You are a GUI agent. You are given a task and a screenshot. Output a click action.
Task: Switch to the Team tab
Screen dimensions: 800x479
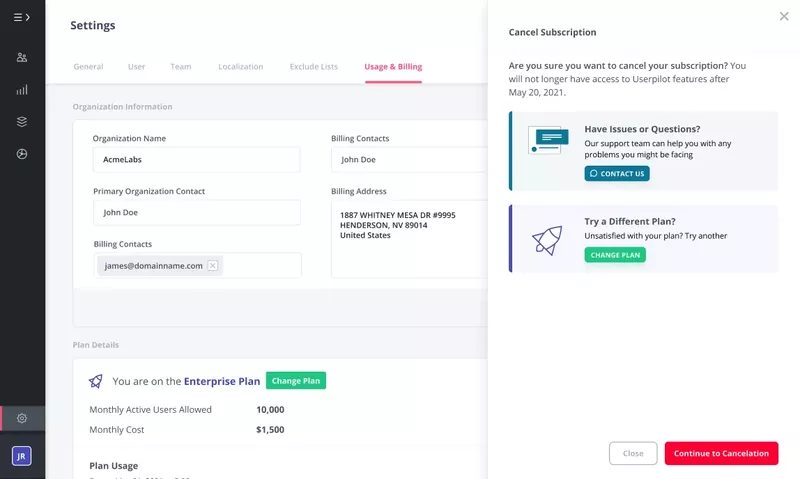click(x=181, y=66)
